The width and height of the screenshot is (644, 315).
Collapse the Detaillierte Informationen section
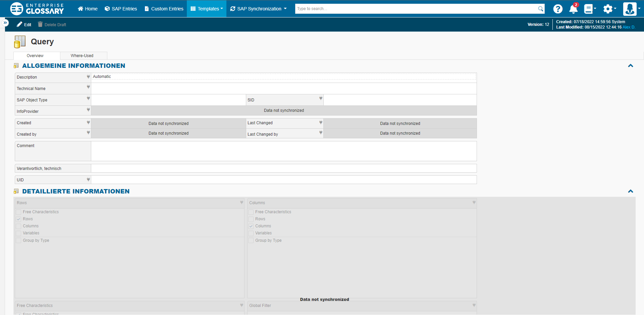[630, 191]
